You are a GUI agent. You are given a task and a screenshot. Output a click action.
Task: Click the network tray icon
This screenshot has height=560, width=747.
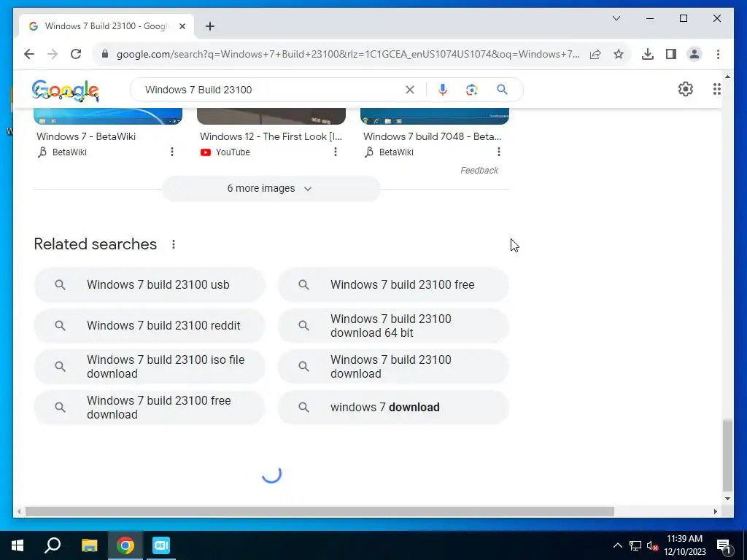[635, 545]
